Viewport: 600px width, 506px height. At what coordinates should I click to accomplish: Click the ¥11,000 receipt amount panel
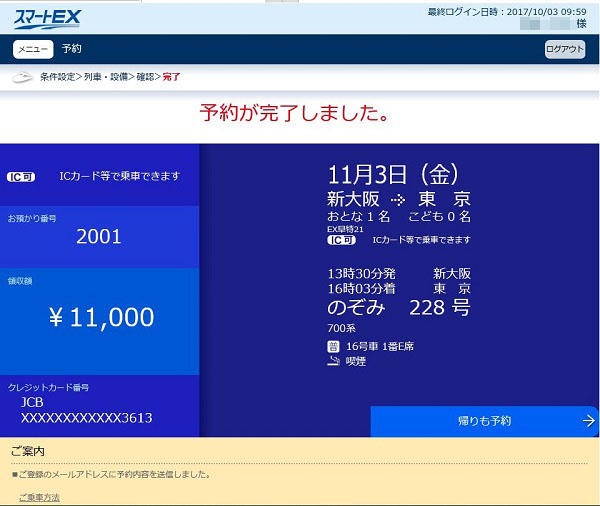coord(100,318)
